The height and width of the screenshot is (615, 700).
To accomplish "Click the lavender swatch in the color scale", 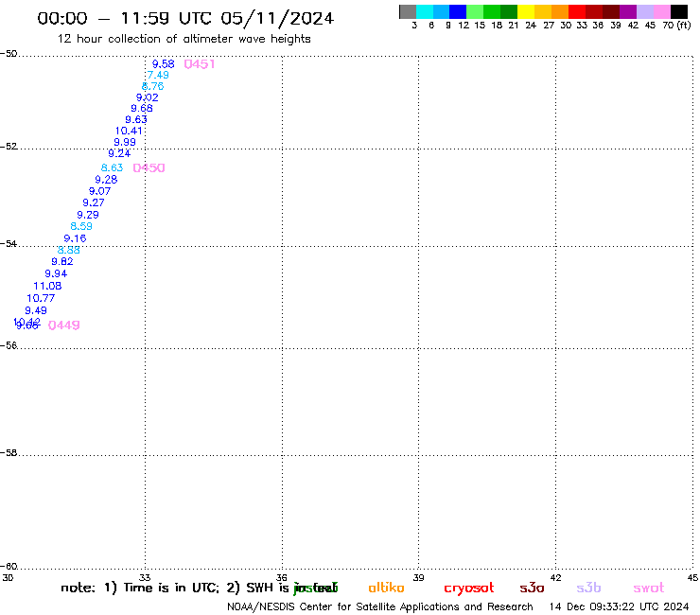I will [645, 11].
